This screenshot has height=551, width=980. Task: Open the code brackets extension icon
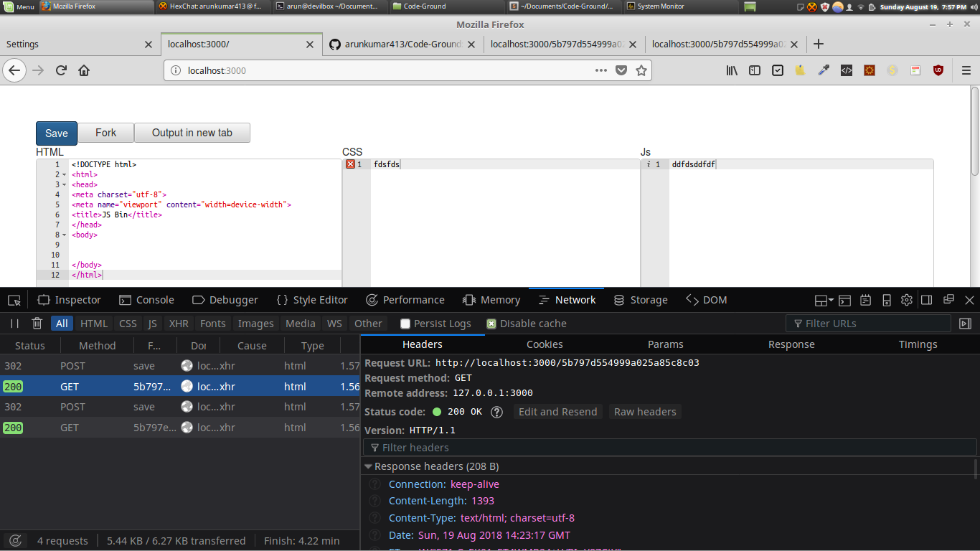pyautogui.click(x=847, y=70)
